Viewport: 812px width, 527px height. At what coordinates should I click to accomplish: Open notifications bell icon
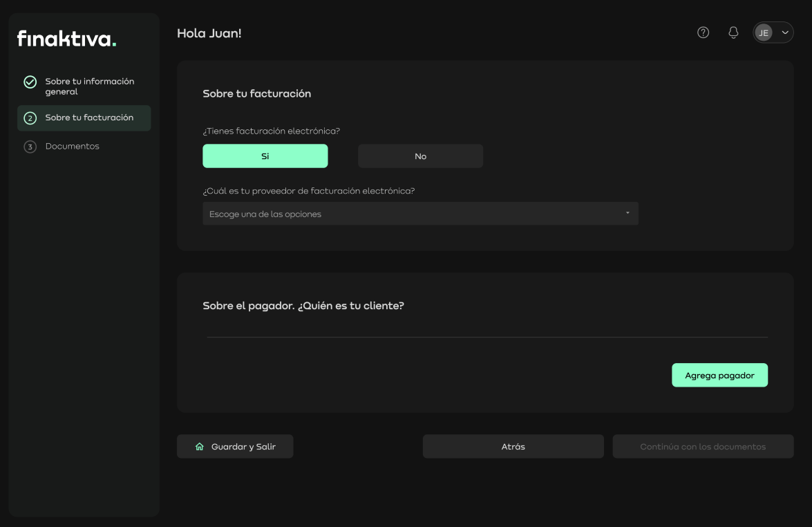pyautogui.click(x=733, y=33)
